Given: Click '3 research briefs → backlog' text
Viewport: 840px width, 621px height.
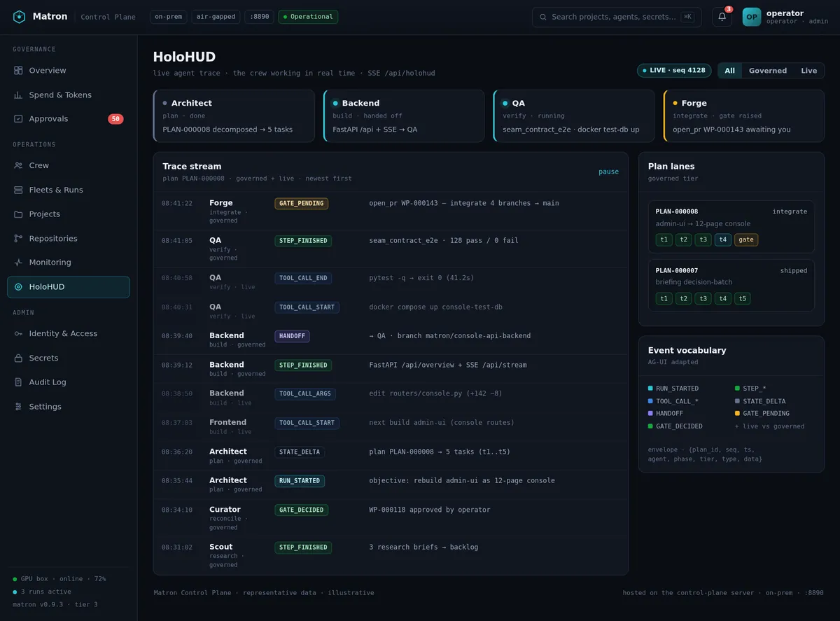Looking at the screenshot, I should (x=423, y=547).
